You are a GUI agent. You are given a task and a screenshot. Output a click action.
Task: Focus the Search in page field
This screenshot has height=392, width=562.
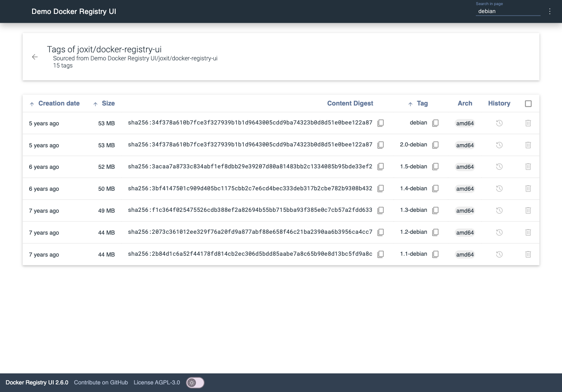click(x=508, y=11)
